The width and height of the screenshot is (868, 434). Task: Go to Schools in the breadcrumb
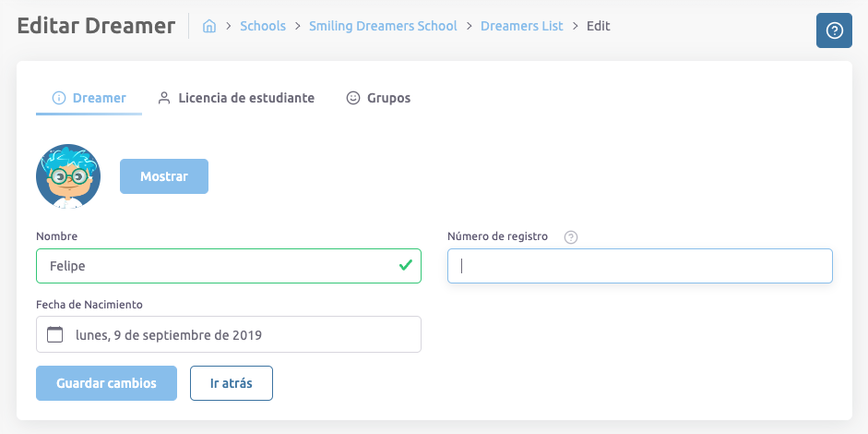(263, 26)
